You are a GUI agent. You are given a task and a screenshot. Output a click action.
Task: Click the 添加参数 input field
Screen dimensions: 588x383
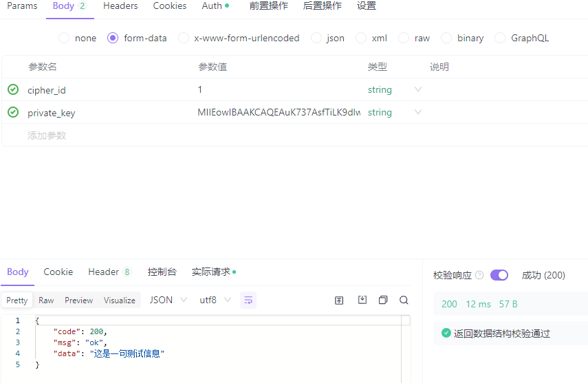(103, 135)
